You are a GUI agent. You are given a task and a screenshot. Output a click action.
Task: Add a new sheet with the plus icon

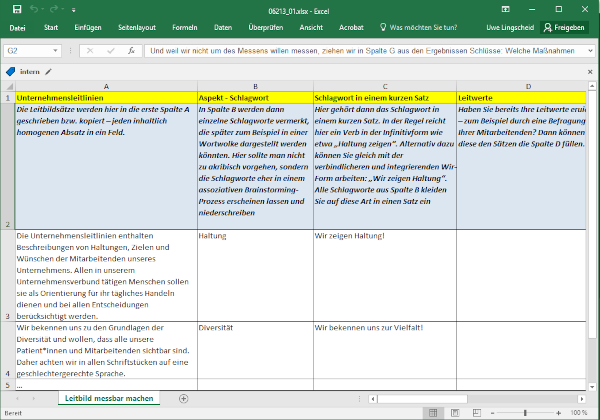[x=183, y=398]
